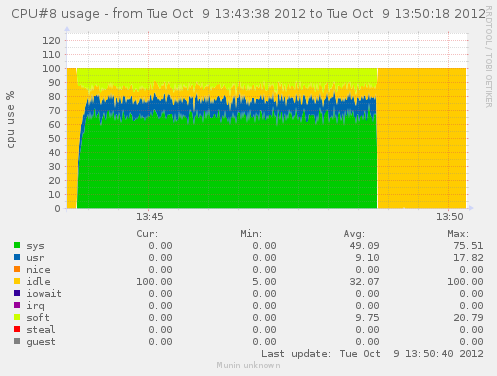Viewport: 497px width, 376px height.
Task: Click the 13:45 time axis label
Action: click(x=150, y=217)
